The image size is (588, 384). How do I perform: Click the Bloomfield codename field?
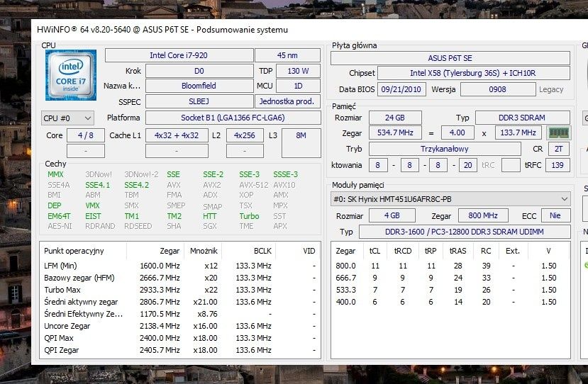tap(199, 86)
